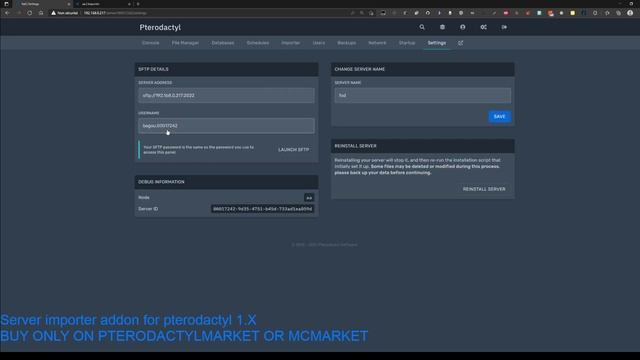Screen dimensions: 640x360
Task: Click the browser home icon
Action: (x=41, y=13)
